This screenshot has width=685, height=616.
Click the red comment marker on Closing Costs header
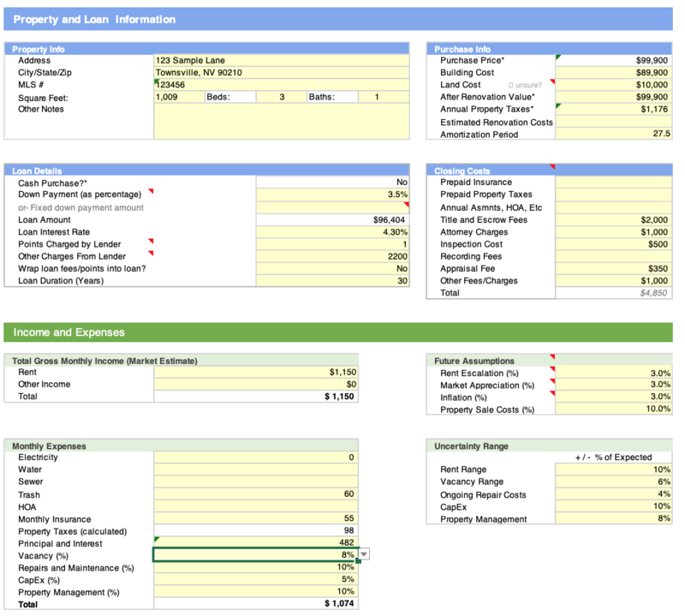click(x=551, y=167)
